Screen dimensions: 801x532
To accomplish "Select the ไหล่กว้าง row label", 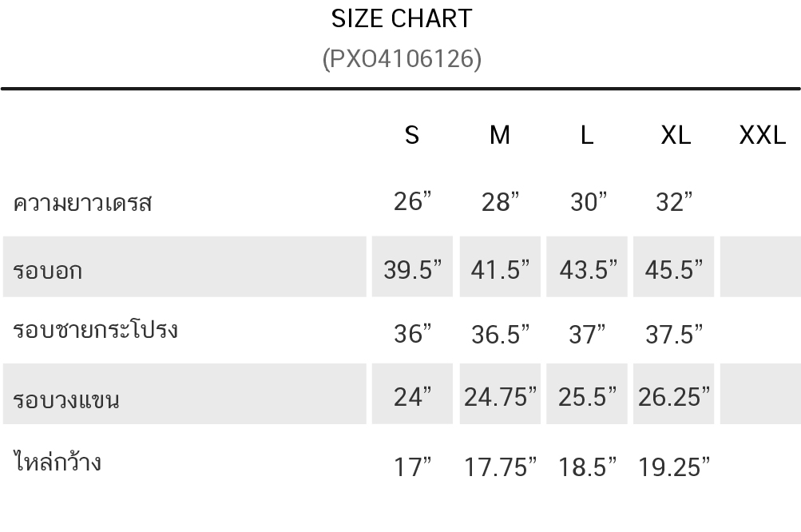I will 57,460.
